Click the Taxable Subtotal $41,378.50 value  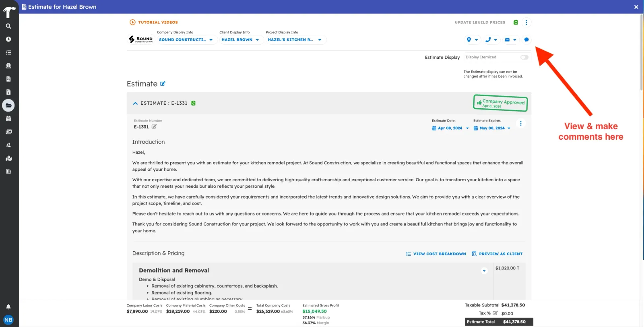[x=513, y=305]
